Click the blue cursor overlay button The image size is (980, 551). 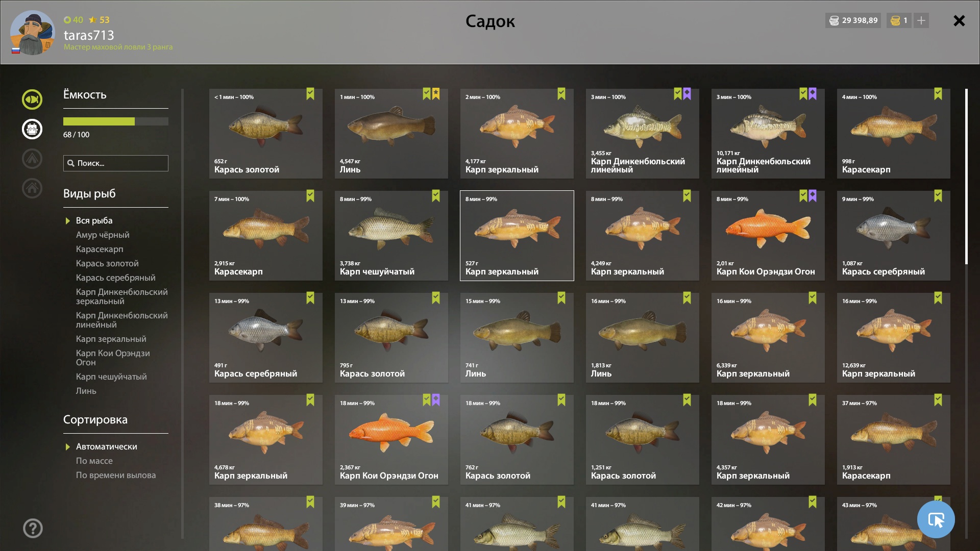pyautogui.click(x=936, y=519)
